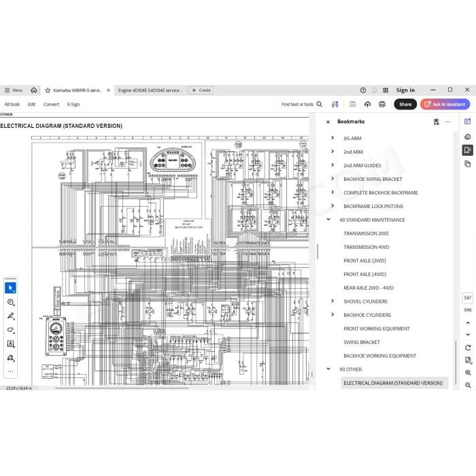Open the Edit menu
The width and height of the screenshot is (476, 476).
31,104
